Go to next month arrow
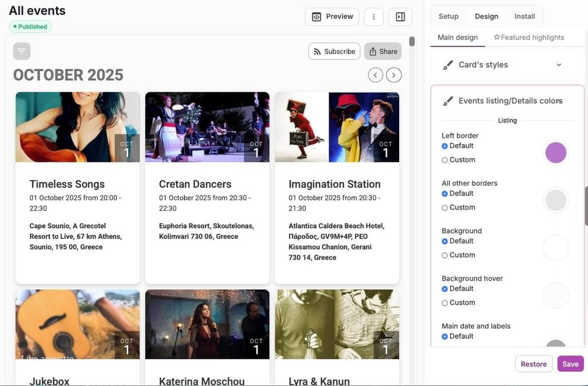 coord(394,75)
